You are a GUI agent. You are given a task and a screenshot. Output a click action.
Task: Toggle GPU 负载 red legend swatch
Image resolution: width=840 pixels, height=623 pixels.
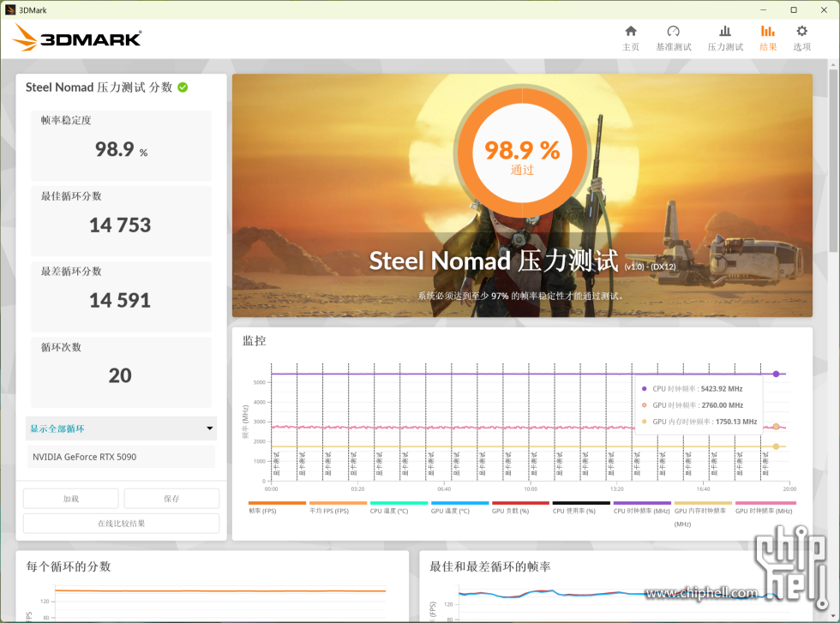point(521,503)
